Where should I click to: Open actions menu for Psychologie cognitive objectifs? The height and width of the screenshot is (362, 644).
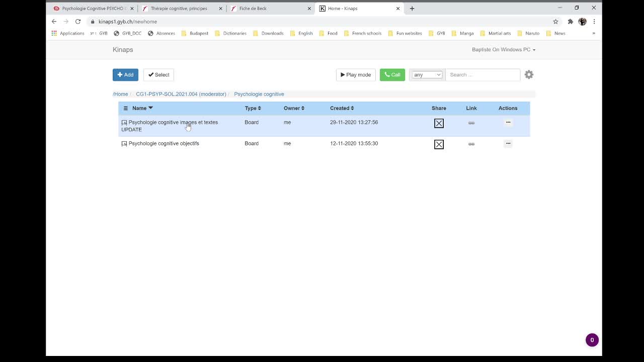pos(508,143)
